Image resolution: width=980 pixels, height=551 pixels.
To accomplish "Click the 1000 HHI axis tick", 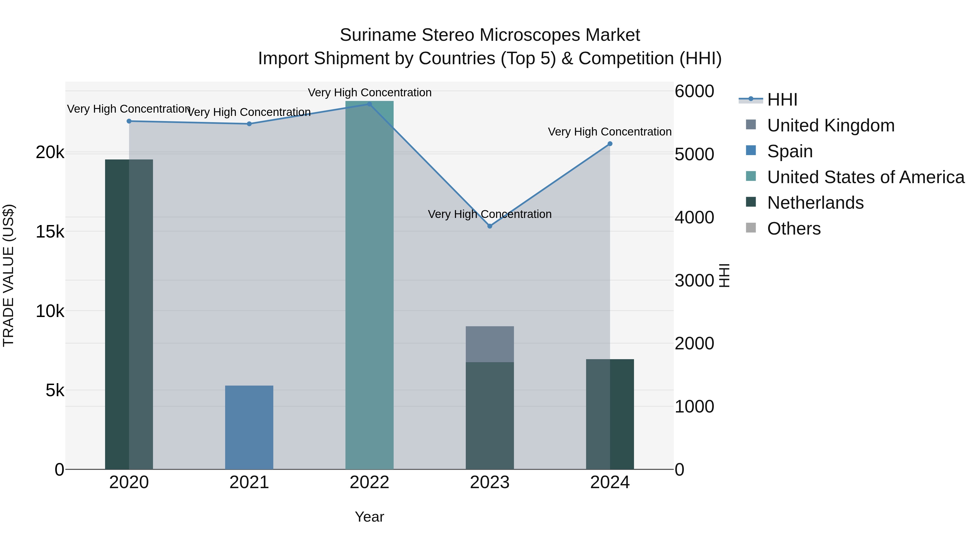I will coord(694,407).
